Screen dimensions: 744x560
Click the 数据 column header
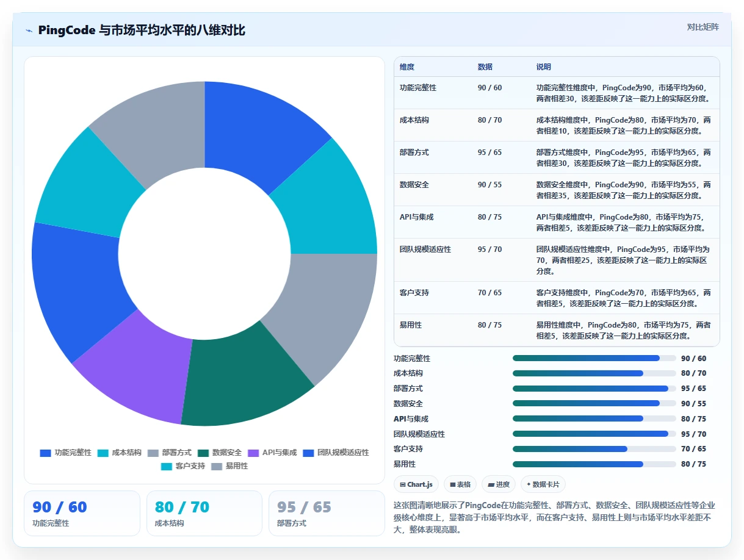pyautogui.click(x=485, y=67)
